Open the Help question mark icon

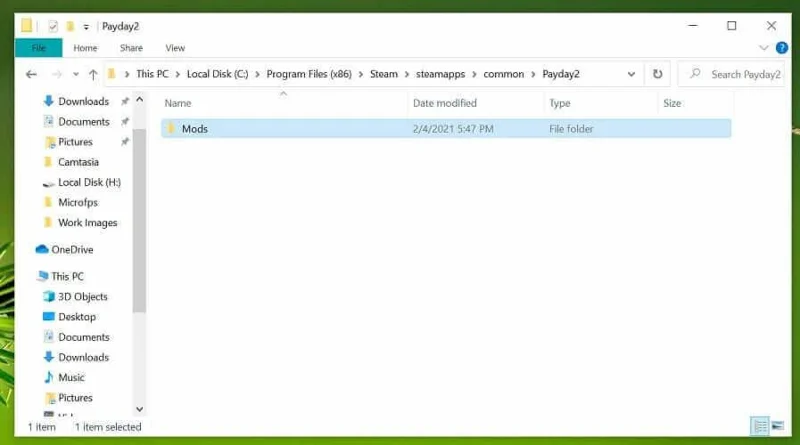(781, 48)
